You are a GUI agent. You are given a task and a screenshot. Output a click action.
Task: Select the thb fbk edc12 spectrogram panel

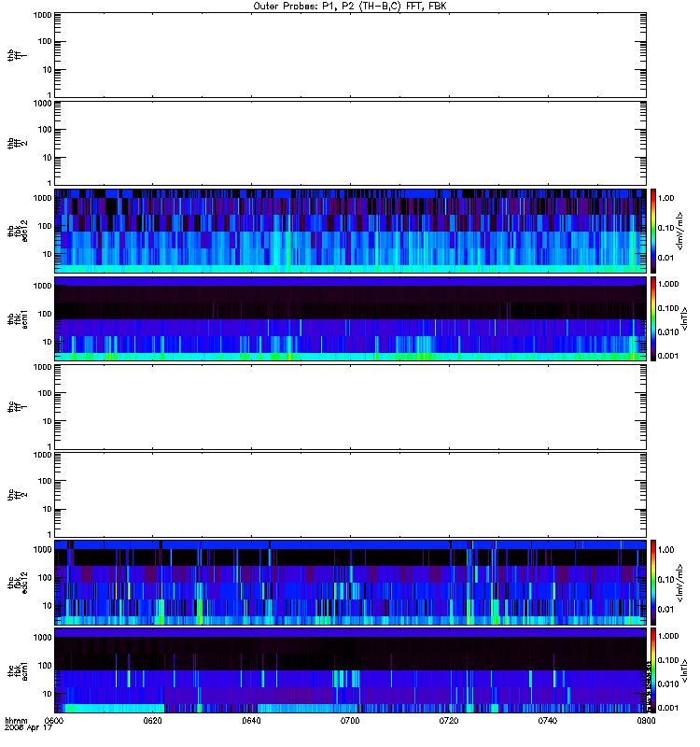(x=350, y=231)
